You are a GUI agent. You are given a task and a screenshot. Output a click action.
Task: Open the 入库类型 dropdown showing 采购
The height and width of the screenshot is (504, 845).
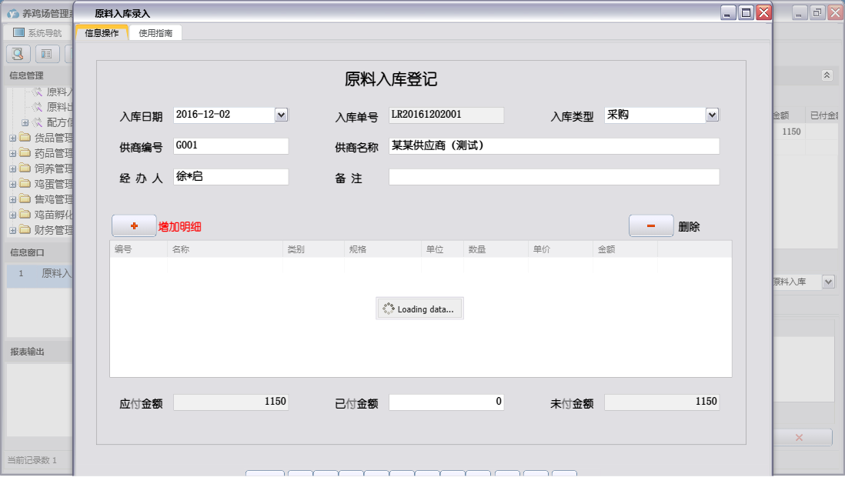(x=712, y=114)
